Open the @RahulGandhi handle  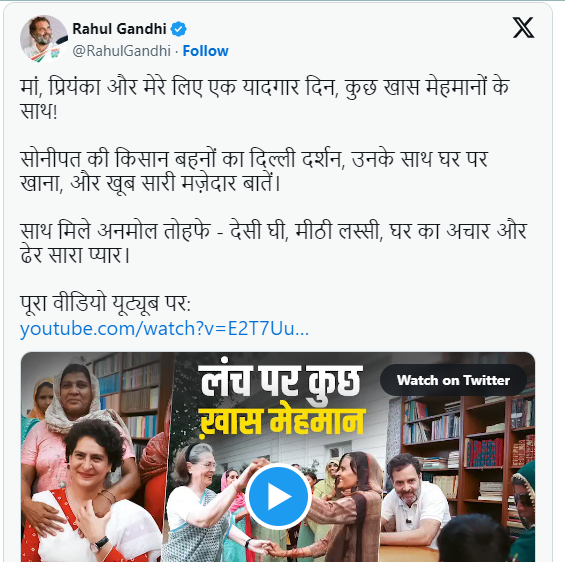click(121, 51)
